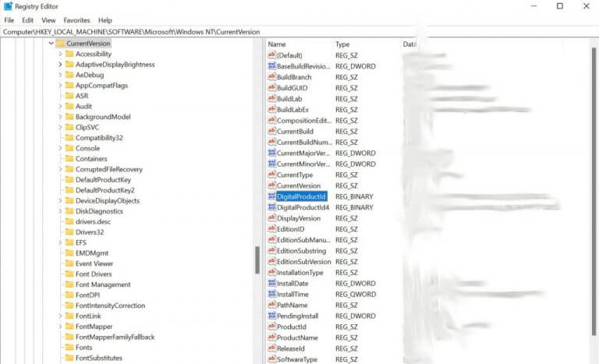Click the SoftwareType string value icon
Screen dimensions: 599x364
pyautogui.click(x=271, y=359)
